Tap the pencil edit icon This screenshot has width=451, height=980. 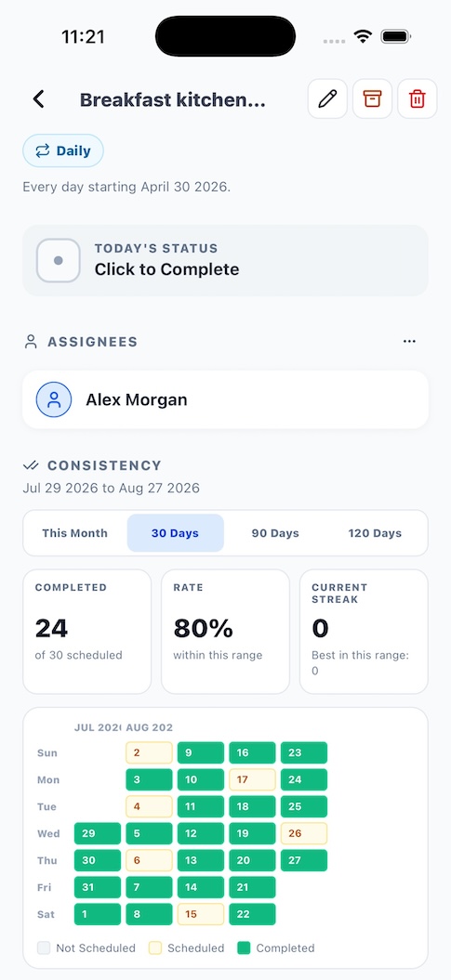tap(327, 98)
